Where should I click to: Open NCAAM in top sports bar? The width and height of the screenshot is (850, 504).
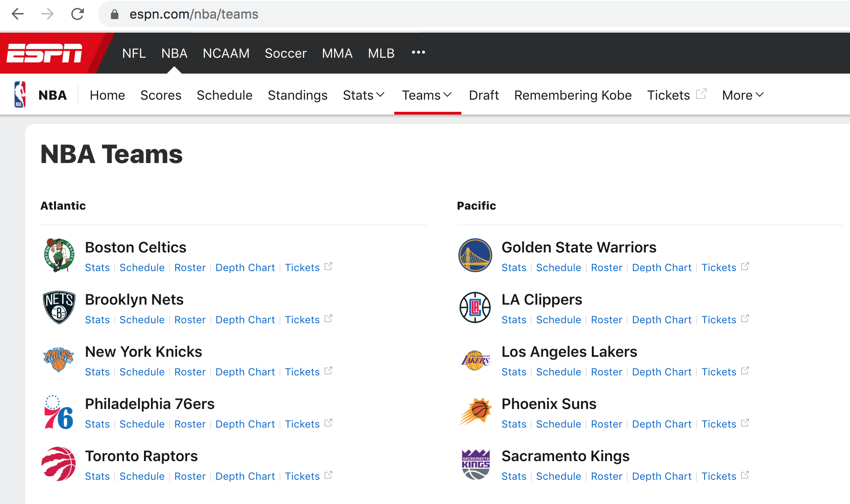coord(226,53)
